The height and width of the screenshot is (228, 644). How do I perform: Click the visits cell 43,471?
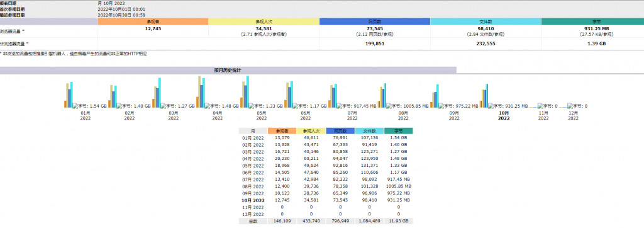coord(311,145)
